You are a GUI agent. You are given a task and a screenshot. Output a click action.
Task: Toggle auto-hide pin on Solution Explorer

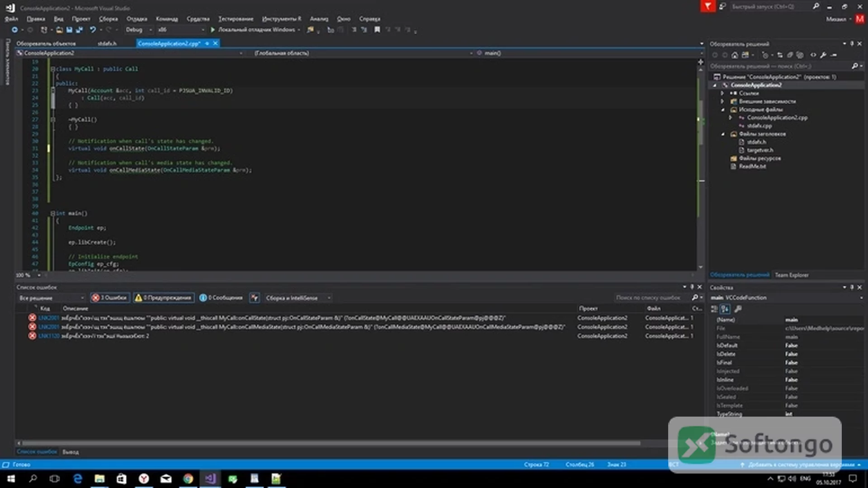coord(852,44)
